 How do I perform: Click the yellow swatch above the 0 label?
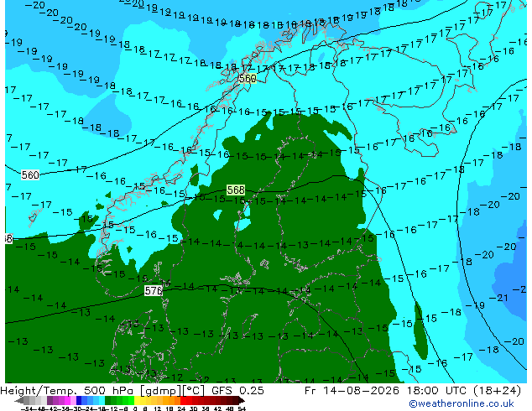point(137,400)
